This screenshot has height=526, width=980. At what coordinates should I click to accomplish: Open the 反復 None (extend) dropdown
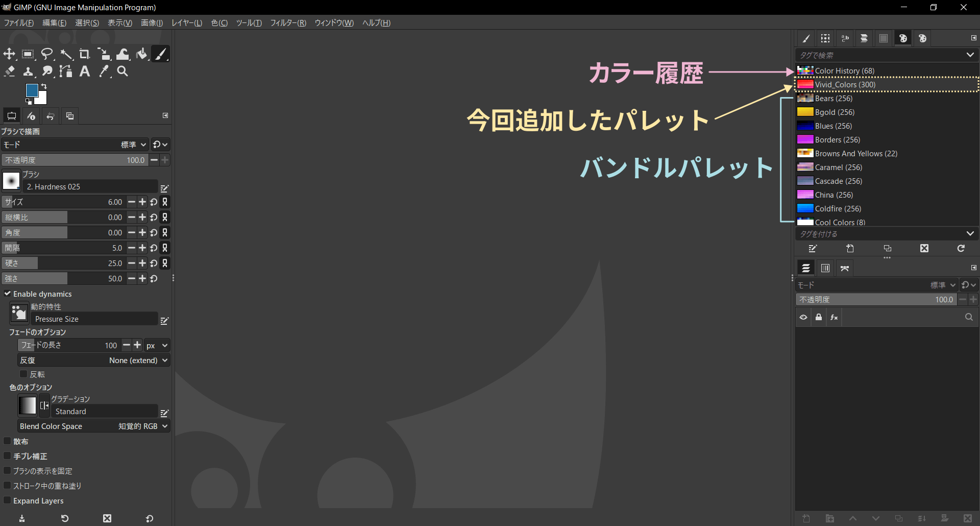94,360
